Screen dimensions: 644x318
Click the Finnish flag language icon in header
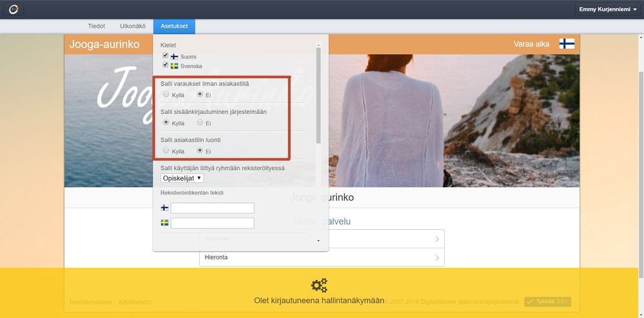tap(567, 44)
